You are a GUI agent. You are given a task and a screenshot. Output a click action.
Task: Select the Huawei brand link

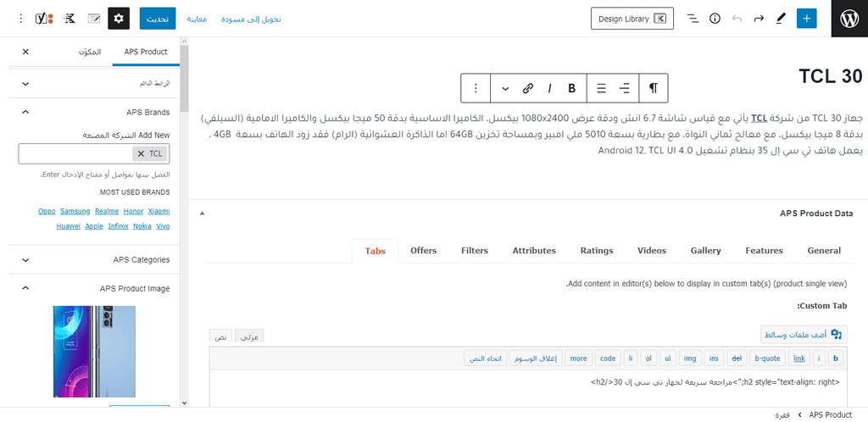[x=69, y=226]
